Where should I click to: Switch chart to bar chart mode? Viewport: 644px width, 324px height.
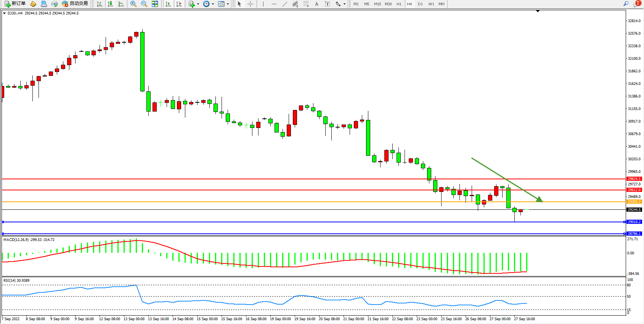click(x=100, y=4)
